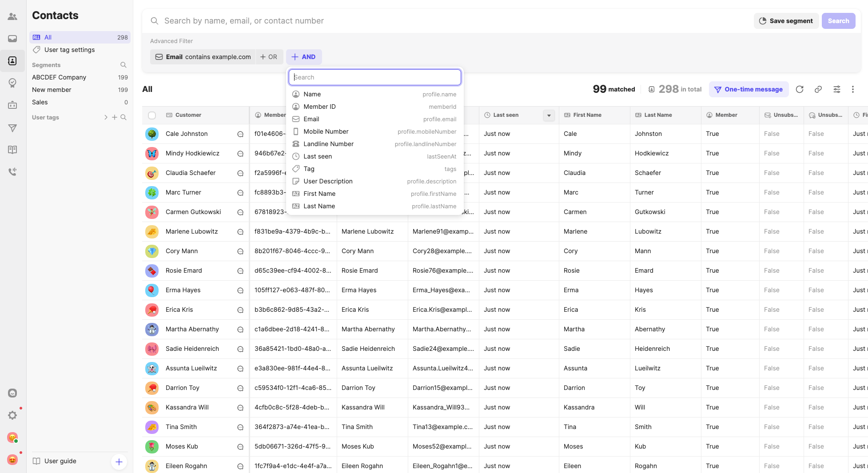Choose Name in the filter list
This screenshot has height=473, width=868.
tap(374, 94)
